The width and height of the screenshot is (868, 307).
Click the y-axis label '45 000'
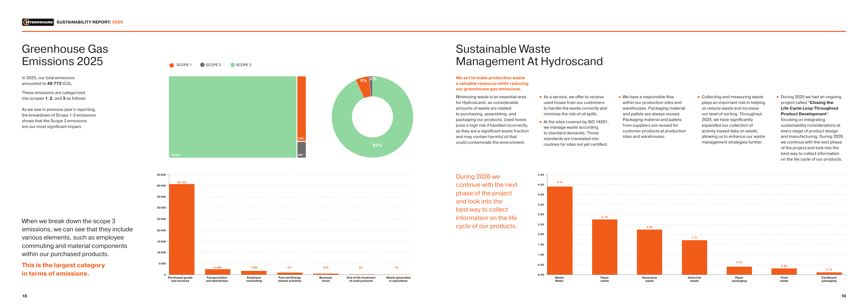click(161, 175)
